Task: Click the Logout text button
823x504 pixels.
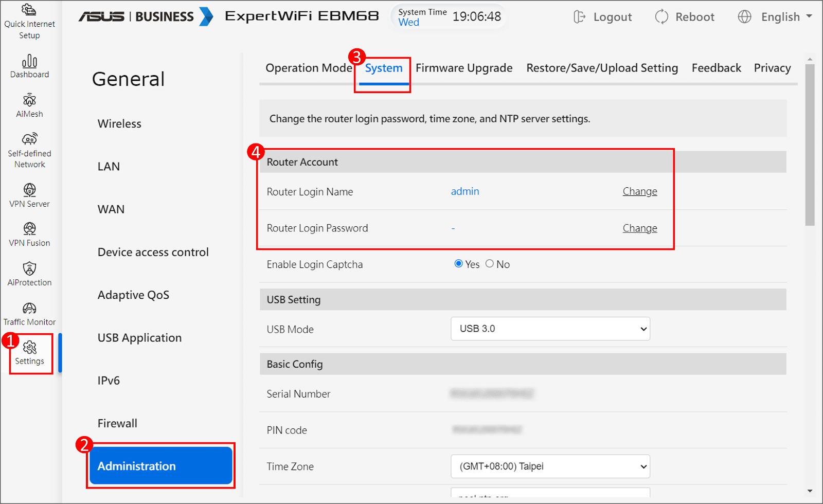Action: click(613, 17)
